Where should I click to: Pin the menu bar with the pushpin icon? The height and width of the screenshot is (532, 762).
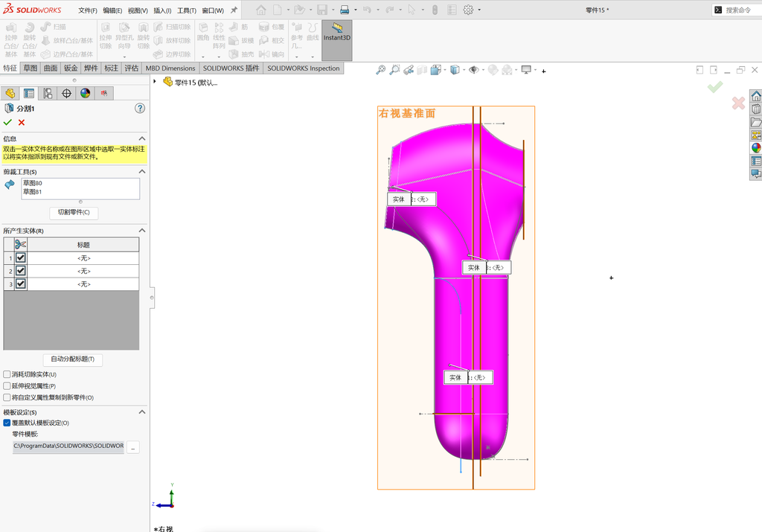[x=234, y=10]
